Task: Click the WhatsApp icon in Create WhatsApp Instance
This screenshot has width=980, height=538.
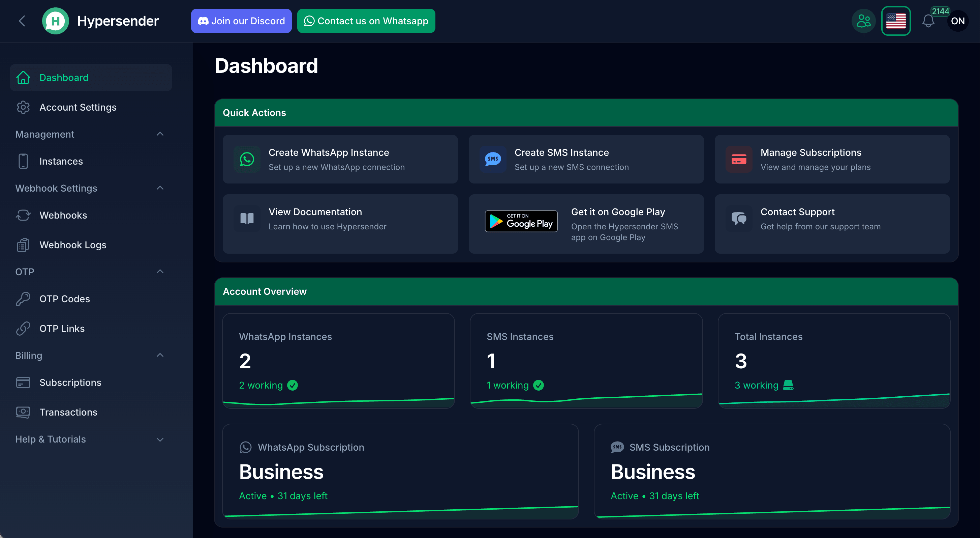Action: coord(247,159)
